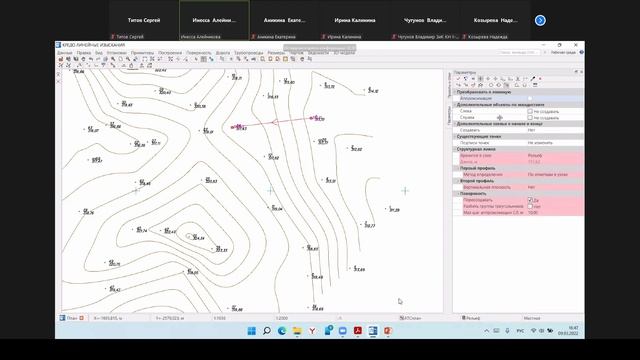The width and height of the screenshot is (640, 360).
Task: Collapse 'Существующие точки' section
Action: pos(455,136)
